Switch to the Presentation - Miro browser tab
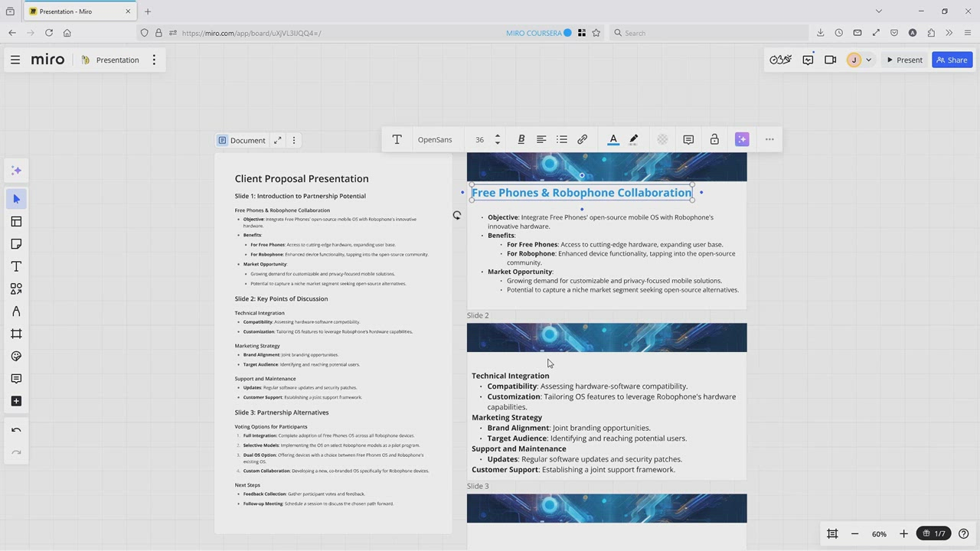Image resolution: width=980 pixels, height=551 pixels. [x=78, y=11]
